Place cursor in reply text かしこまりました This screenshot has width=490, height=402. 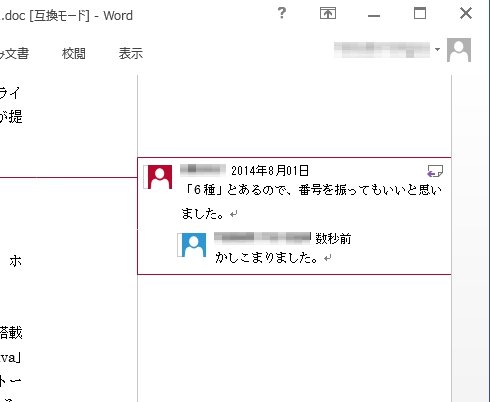point(266,257)
